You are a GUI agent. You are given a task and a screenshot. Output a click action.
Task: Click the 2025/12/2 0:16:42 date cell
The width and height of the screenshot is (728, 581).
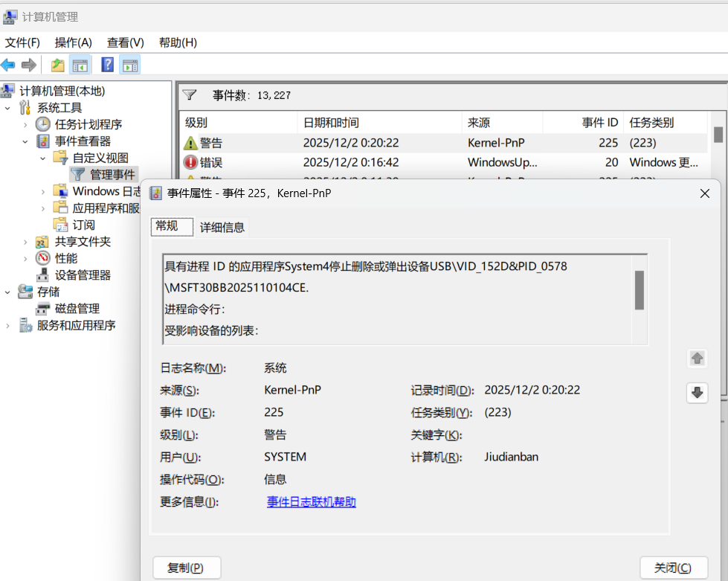click(x=350, y=163)
